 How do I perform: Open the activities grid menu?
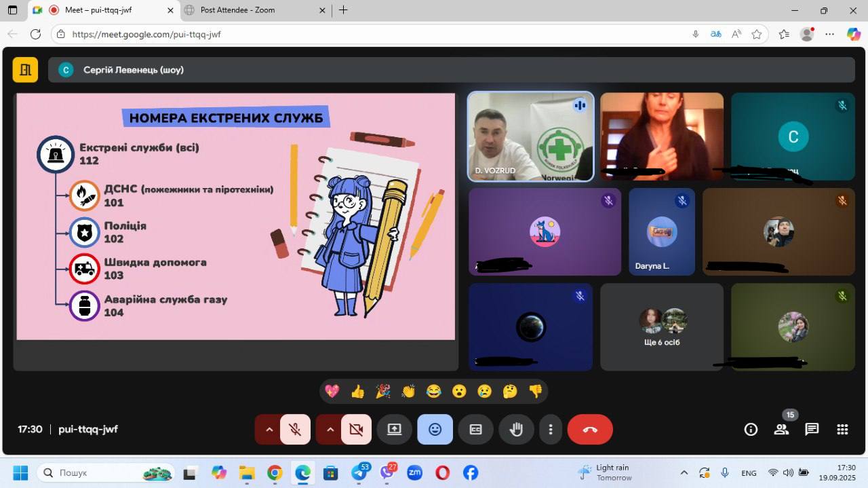pos(842,429)
